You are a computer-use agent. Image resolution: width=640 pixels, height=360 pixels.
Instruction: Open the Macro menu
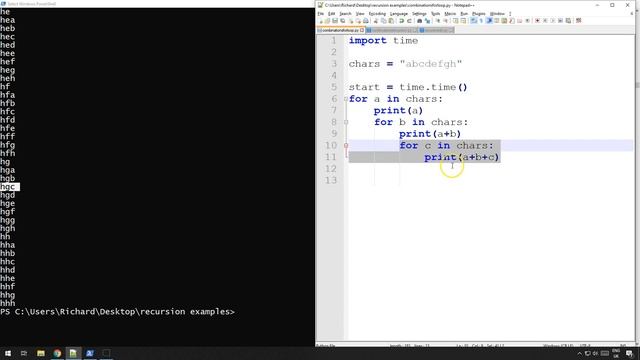coord(450,13)
